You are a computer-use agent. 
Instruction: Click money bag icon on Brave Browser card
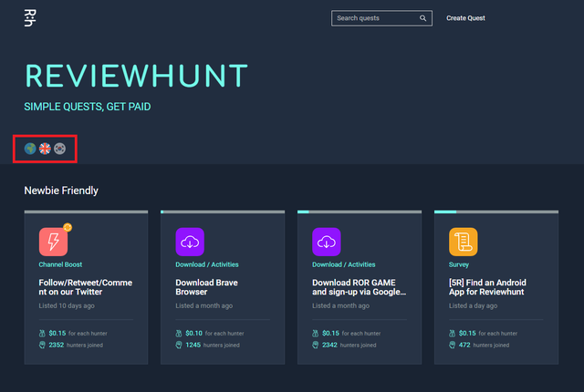pos(179,334)
